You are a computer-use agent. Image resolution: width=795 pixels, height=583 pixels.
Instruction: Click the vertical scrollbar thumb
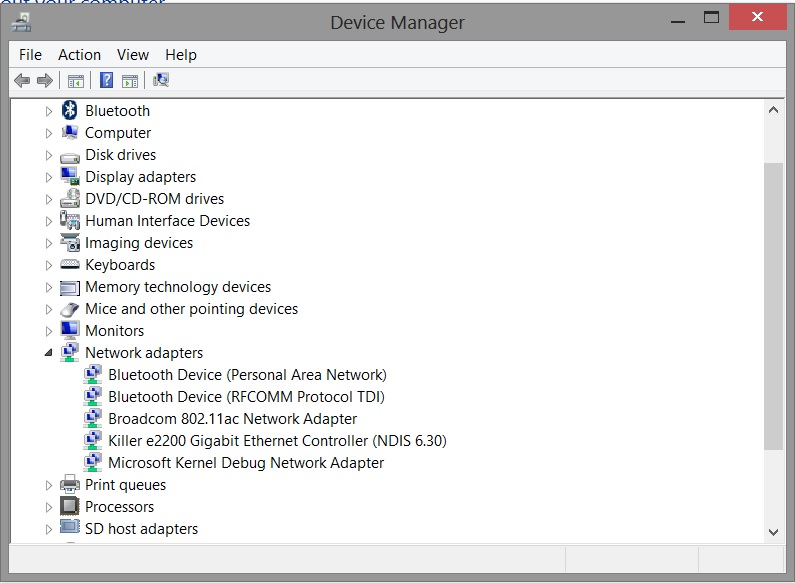coord(773,306)
